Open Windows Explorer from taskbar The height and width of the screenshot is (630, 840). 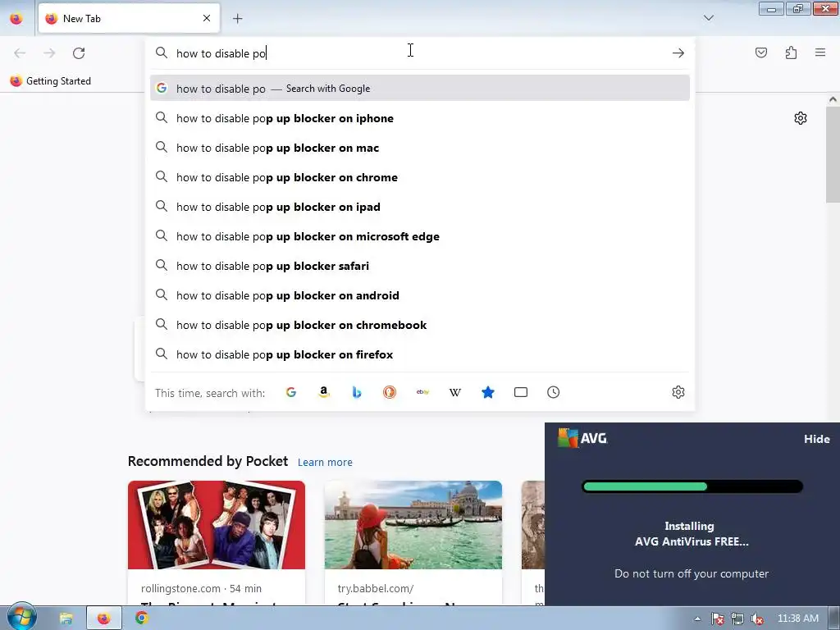click(66, 619)
